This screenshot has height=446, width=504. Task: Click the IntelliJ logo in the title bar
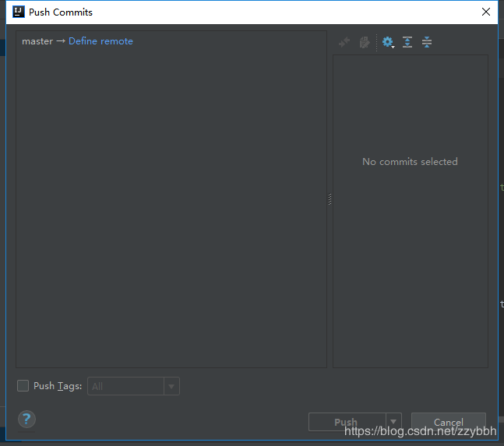19,12
